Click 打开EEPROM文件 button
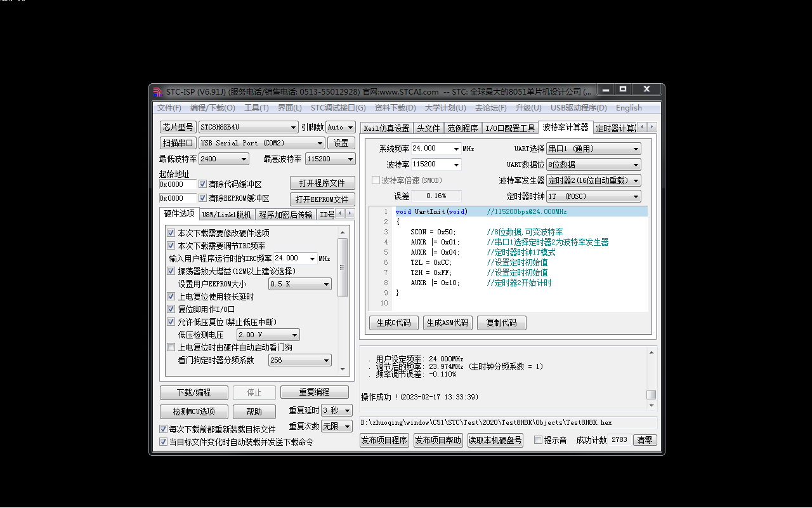This screenshot has width=812, height=508. (x=322, y=199)
